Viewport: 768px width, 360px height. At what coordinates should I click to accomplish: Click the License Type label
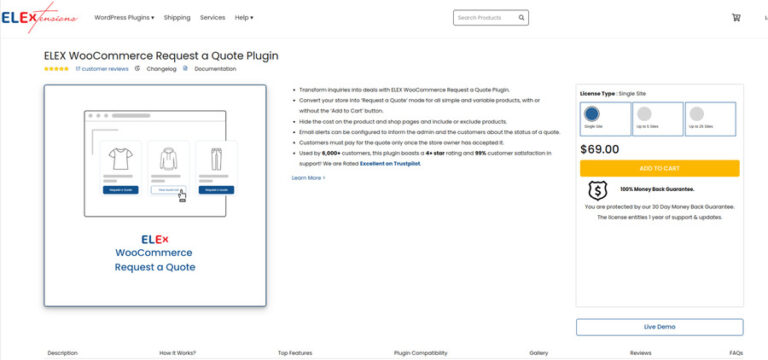pyautogui.click(x=598, y=94)
